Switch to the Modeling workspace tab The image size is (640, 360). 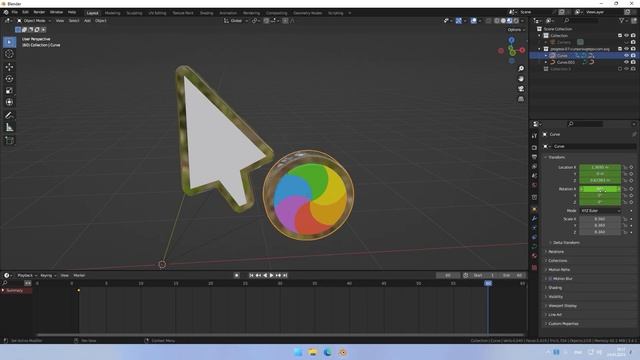[x=113, y=13]
